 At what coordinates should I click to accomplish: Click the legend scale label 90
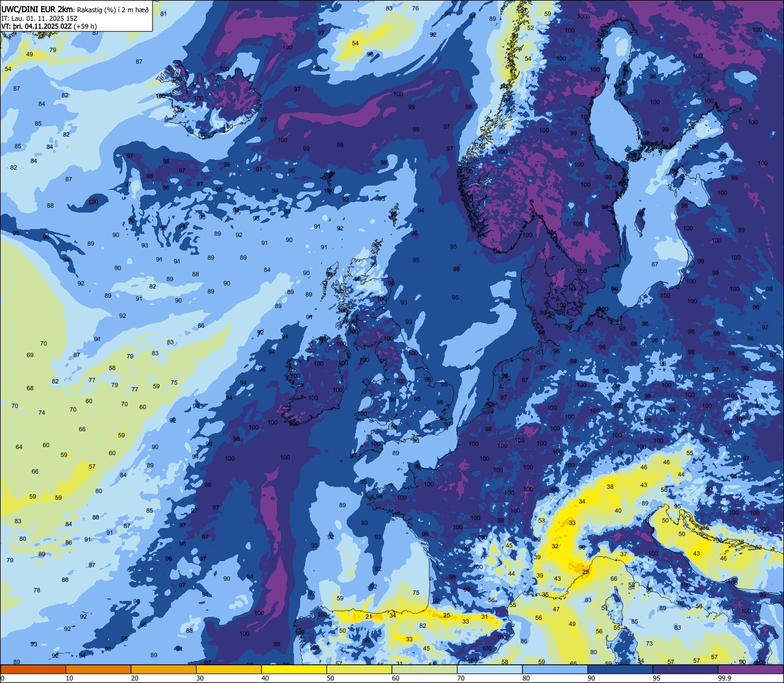click(591, 678)
